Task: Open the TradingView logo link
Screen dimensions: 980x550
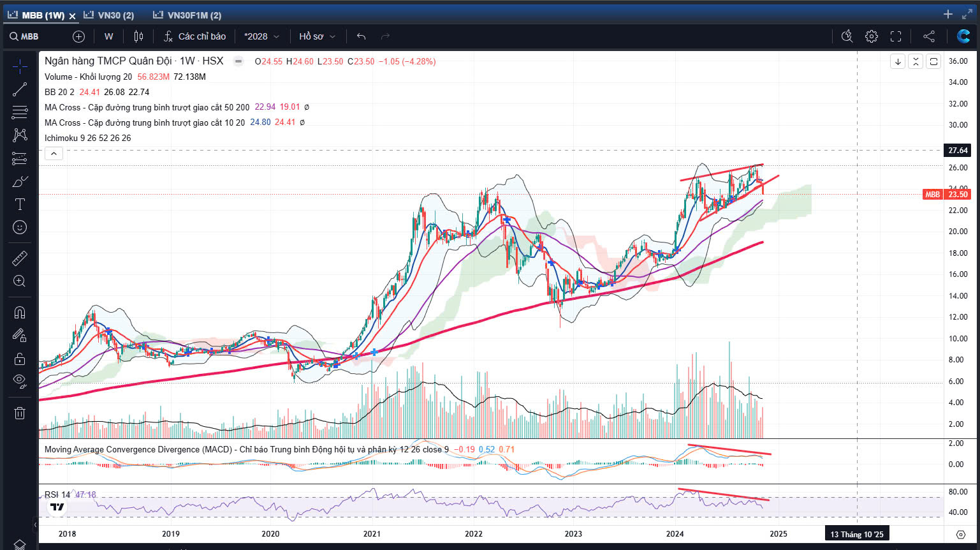Action: (x=57, y=507)
